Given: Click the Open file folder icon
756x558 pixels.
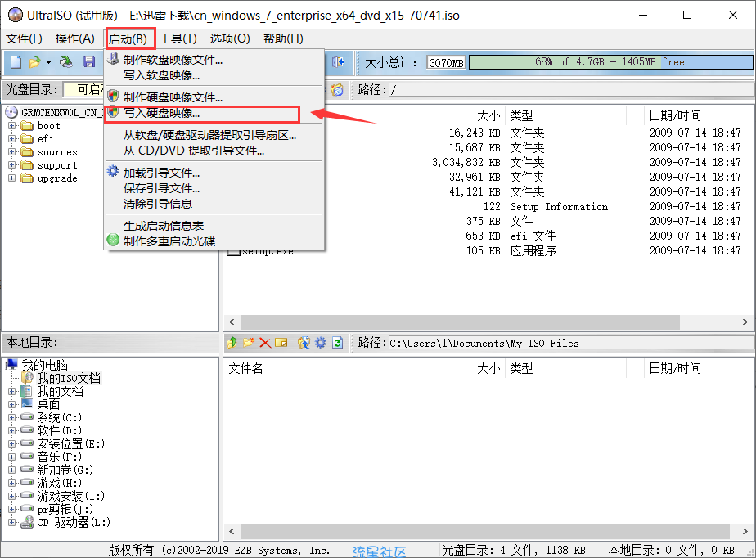Looking at the screenshot, I should [34, 61].
